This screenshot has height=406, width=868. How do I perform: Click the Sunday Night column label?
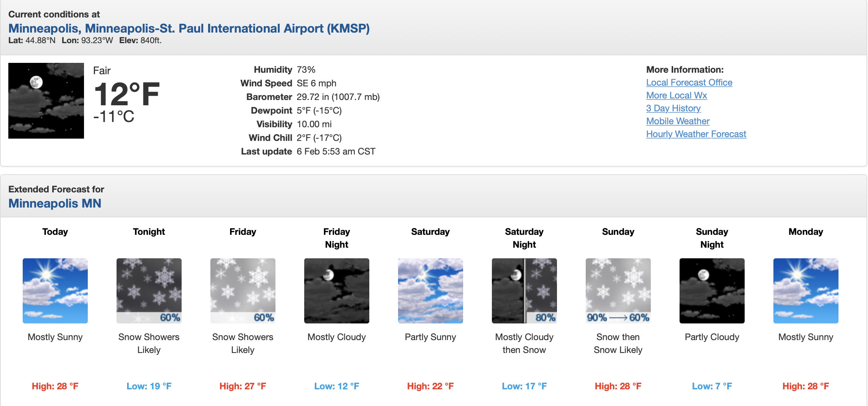pyautogui.click(x=712, y=238)
